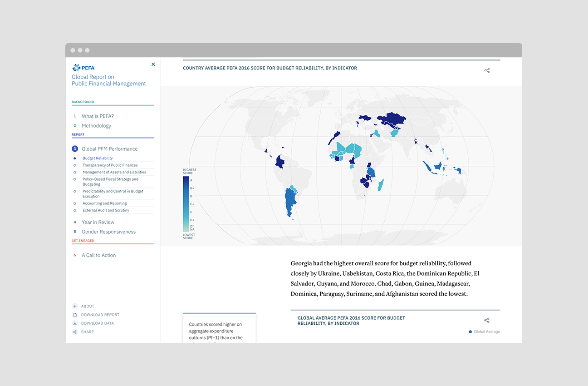The height and width of the screenshot is (386, 588).
Task: Click the About plus icon
Action: (x=75, y=306)
